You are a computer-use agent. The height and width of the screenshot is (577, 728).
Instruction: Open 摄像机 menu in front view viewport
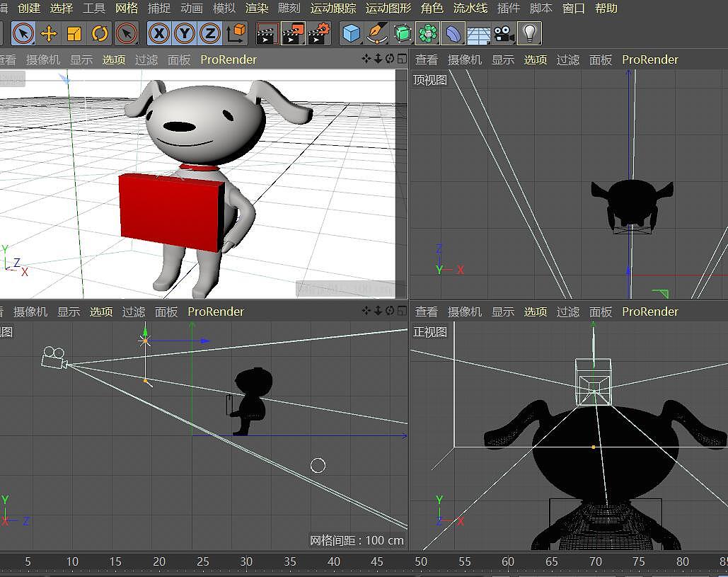pyautogui.click(x=464, y=312)
